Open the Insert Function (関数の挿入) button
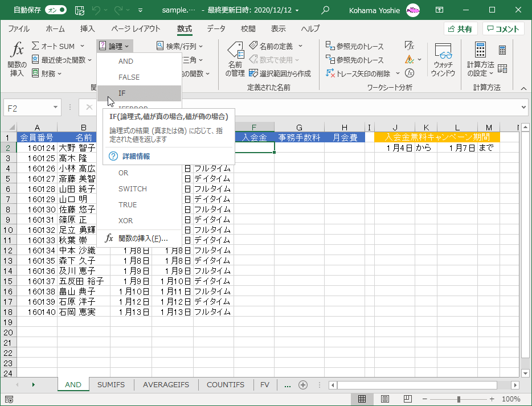 17,59
